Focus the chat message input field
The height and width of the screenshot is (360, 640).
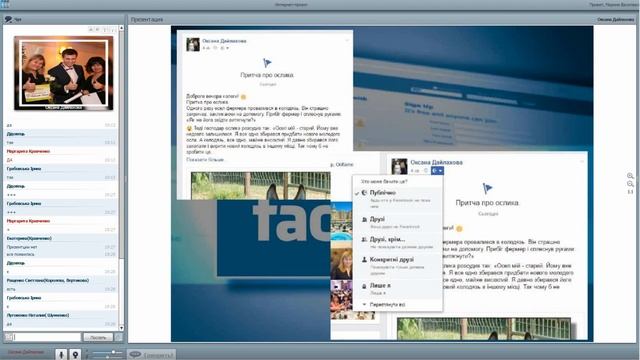[47, 337]
